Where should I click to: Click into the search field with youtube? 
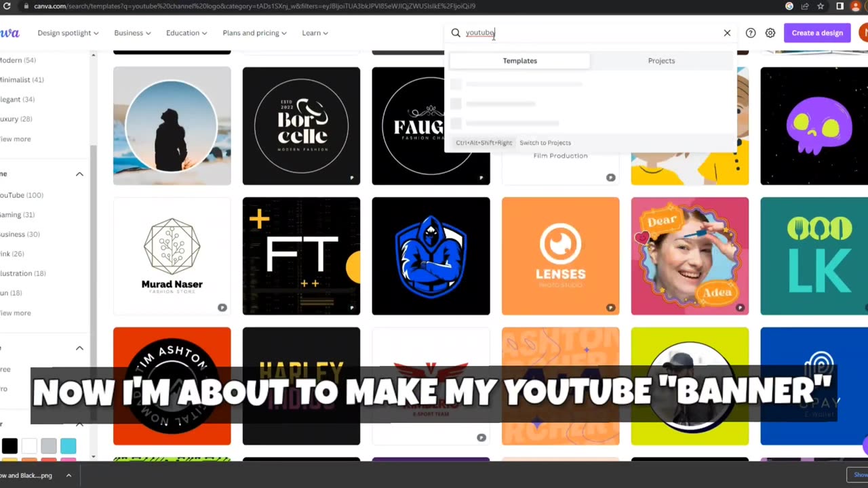point(590,33)
